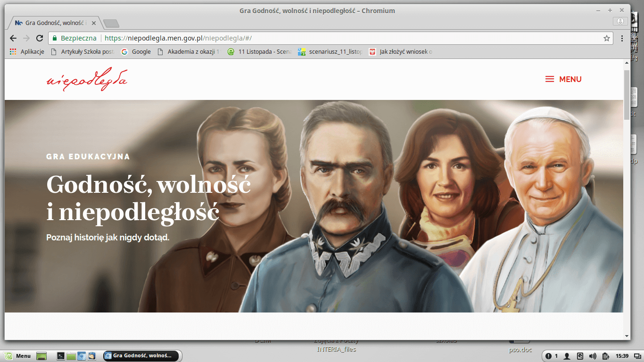Viewport: 644px width, 362px height.
Task: Open the volume control in system tray
Action: (x=593, y=356)
